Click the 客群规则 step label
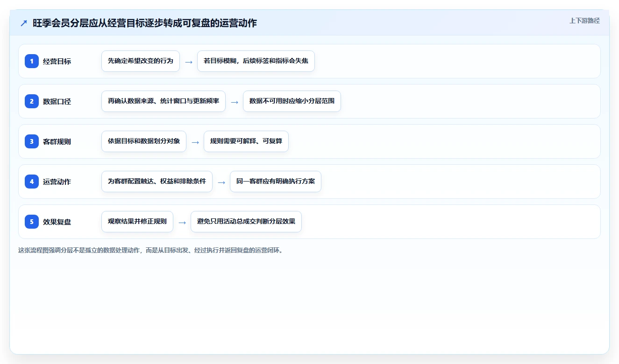 [x=57, y=141]
